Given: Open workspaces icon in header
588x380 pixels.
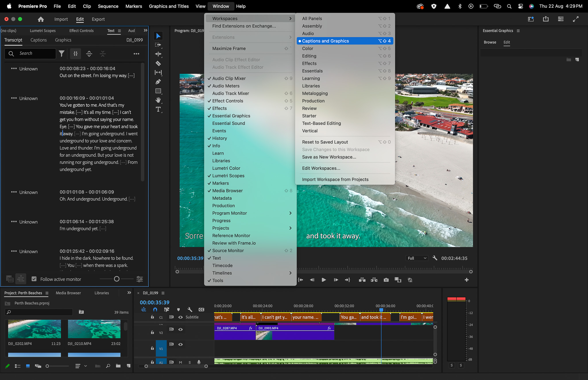Looking at the screenshot, I should point(531,19).
